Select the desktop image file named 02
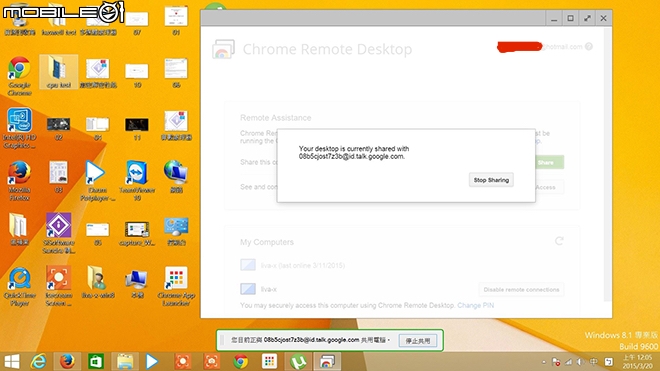This screenshot has height=371, width=660. (x=59, y=128)
